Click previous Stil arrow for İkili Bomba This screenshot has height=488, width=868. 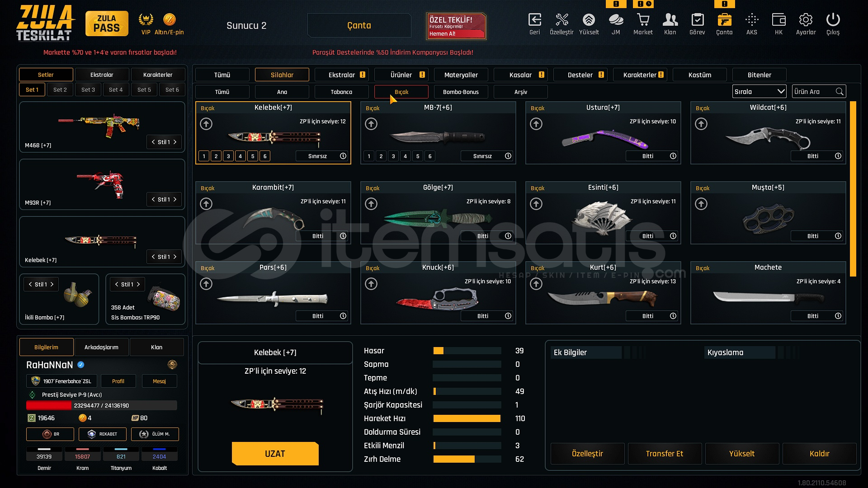30,285
